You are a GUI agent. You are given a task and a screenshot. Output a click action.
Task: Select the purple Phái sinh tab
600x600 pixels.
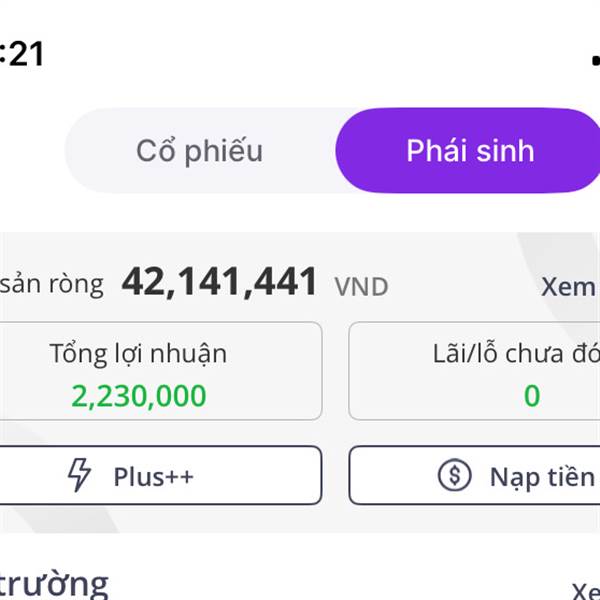468,150
